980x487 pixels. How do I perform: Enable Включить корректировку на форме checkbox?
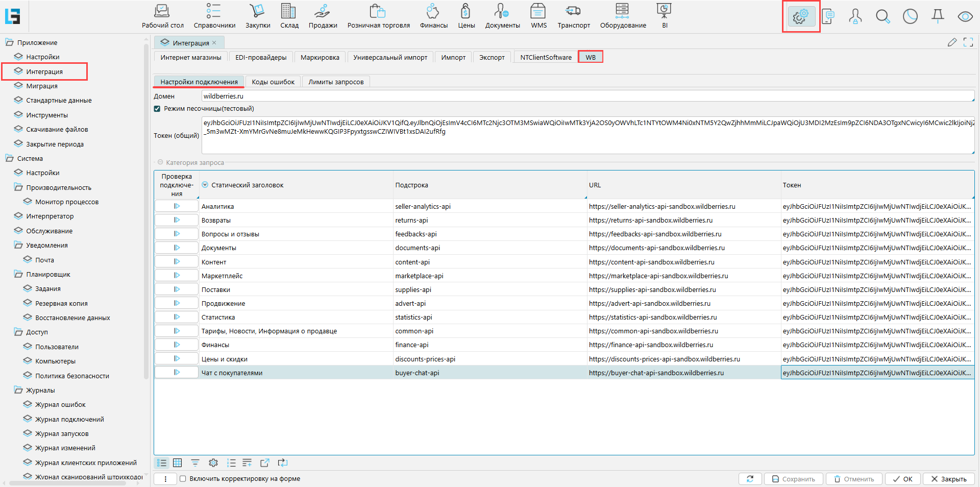coord(183,479)
